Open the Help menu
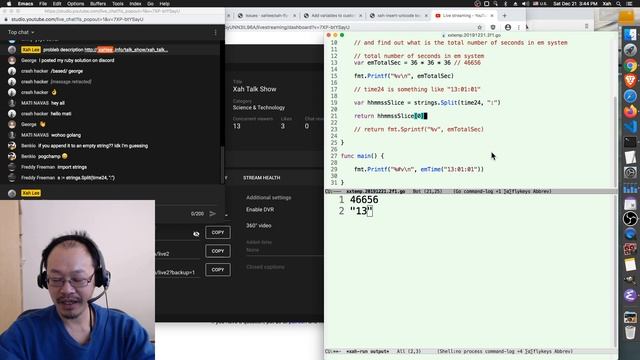 coord(164,4)
